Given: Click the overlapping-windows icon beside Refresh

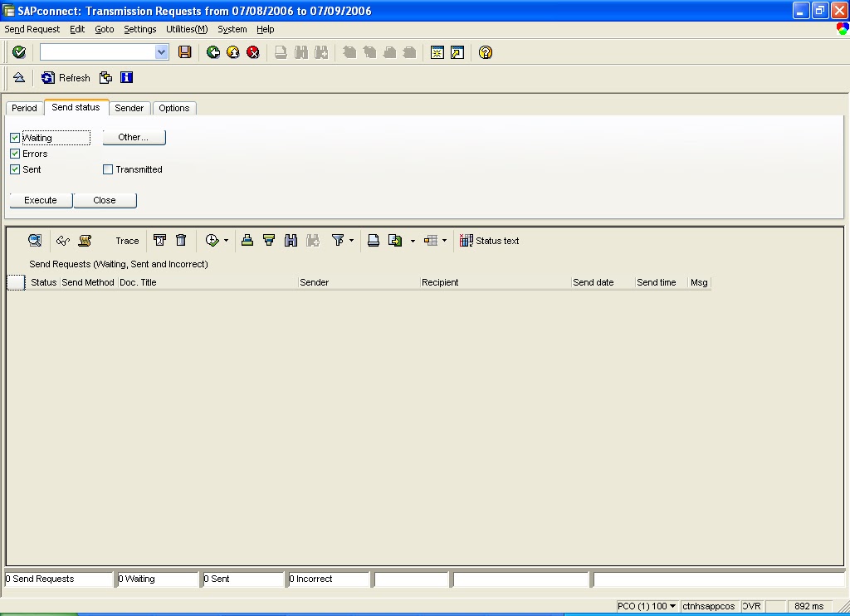Looking at the screenshot, I should [x=105, y=77].
